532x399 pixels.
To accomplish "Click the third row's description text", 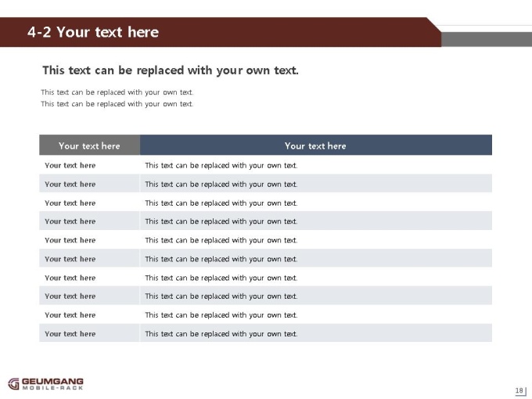I will click(221, 203).
